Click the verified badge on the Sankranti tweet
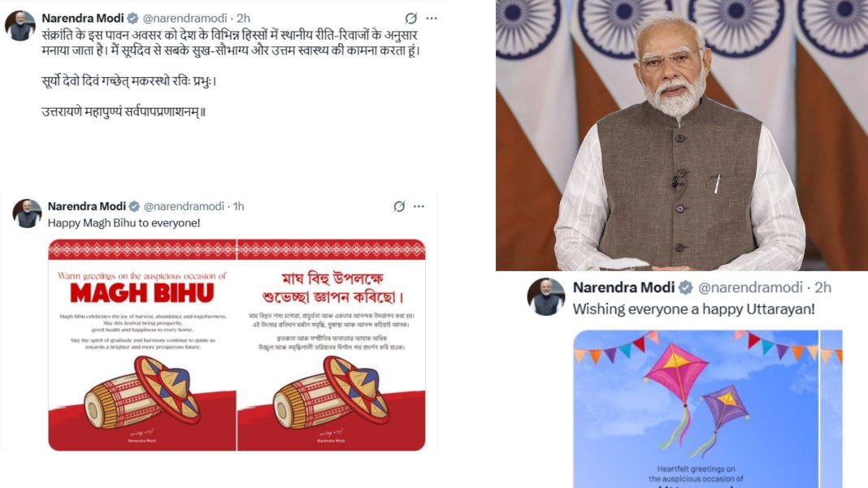 (132, 18)
